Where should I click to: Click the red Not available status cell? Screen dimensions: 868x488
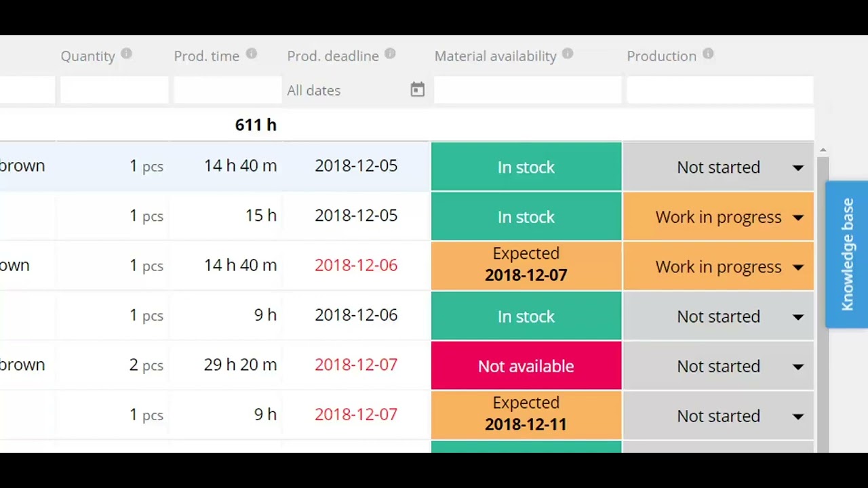526,366
